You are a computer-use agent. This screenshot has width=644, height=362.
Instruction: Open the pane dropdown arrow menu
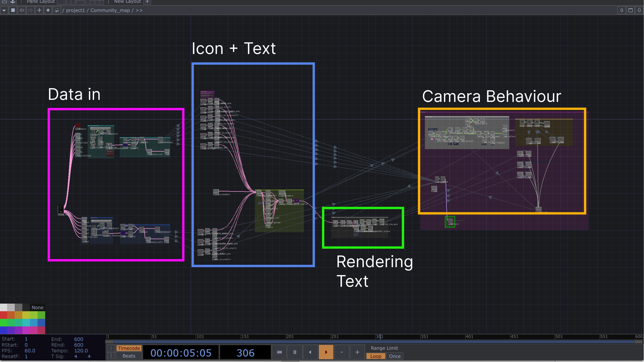[x=4, y=10]
